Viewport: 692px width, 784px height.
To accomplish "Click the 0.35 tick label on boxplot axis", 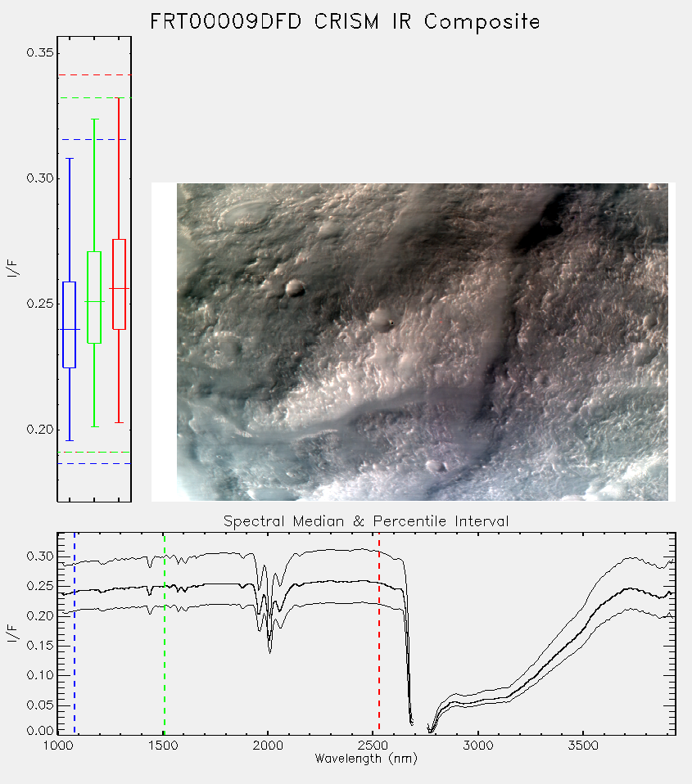I will [x=40, y=53].
